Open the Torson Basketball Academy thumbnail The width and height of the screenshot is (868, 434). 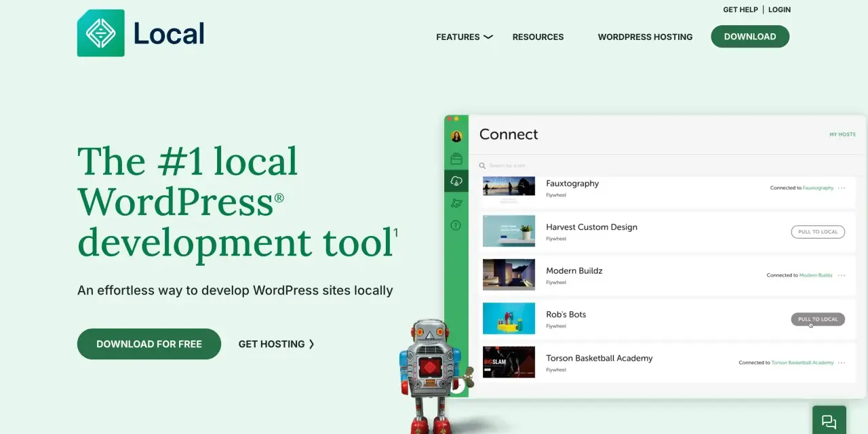pyautogui.click(x=509, y=362)
